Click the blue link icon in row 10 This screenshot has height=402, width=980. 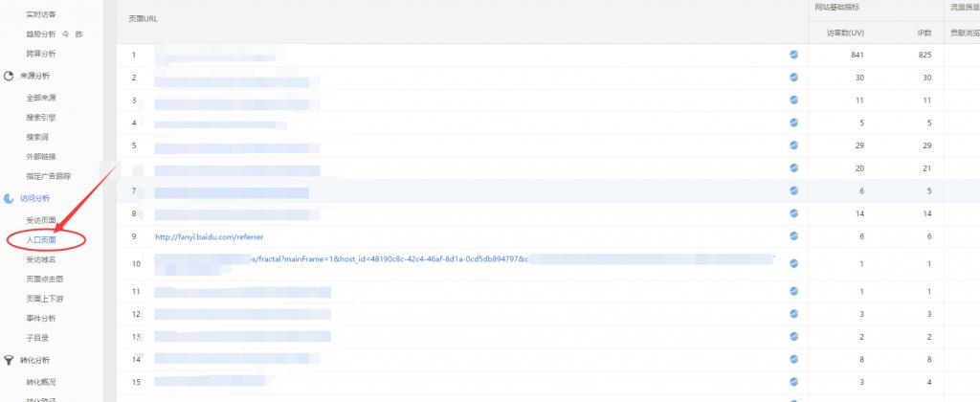point(793,264)
